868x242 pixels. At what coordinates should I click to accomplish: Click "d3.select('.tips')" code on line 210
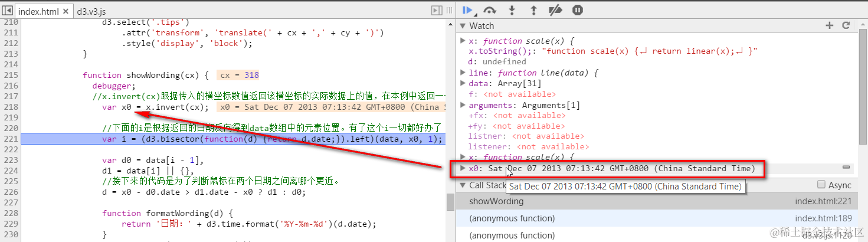pyautogui.click(x=146, y=22)
